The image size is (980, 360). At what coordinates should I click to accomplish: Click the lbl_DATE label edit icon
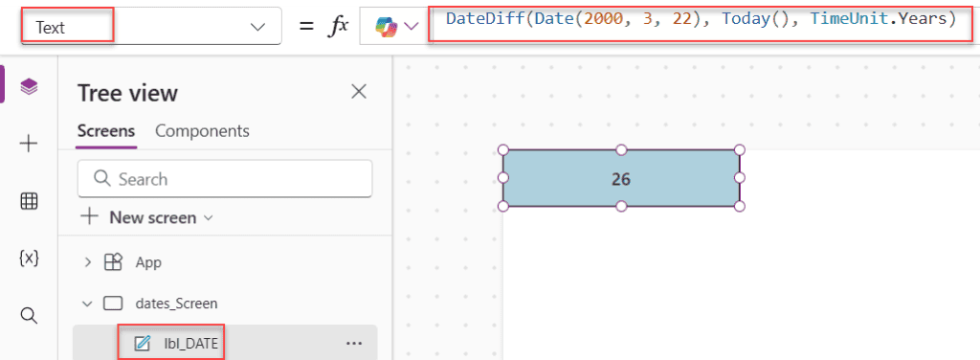point(143,343)
